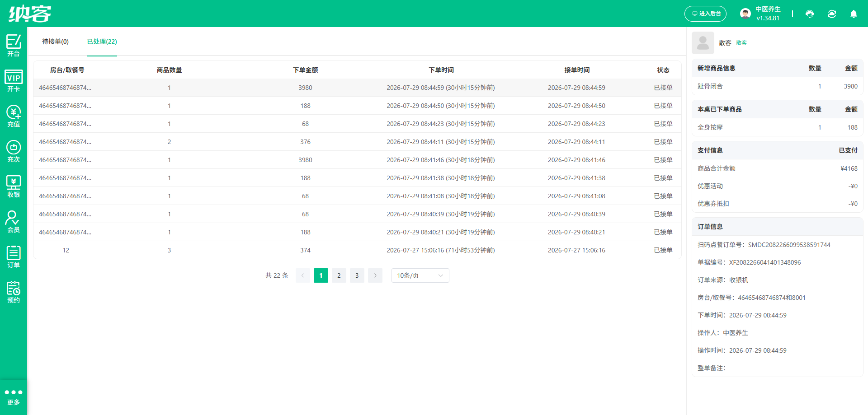Click the 优惠活动 promotion line

tap(778, 186)
